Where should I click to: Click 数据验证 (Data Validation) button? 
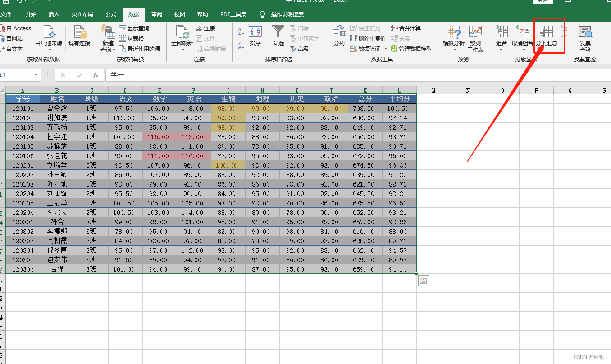[x=365, y=49]
